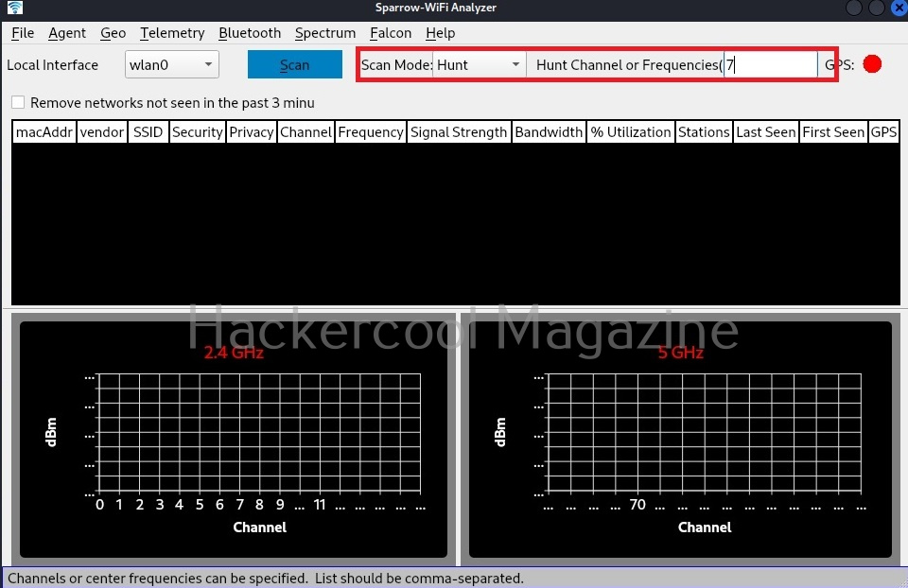Click the 2.4 GHz chart title

[234, 353]
